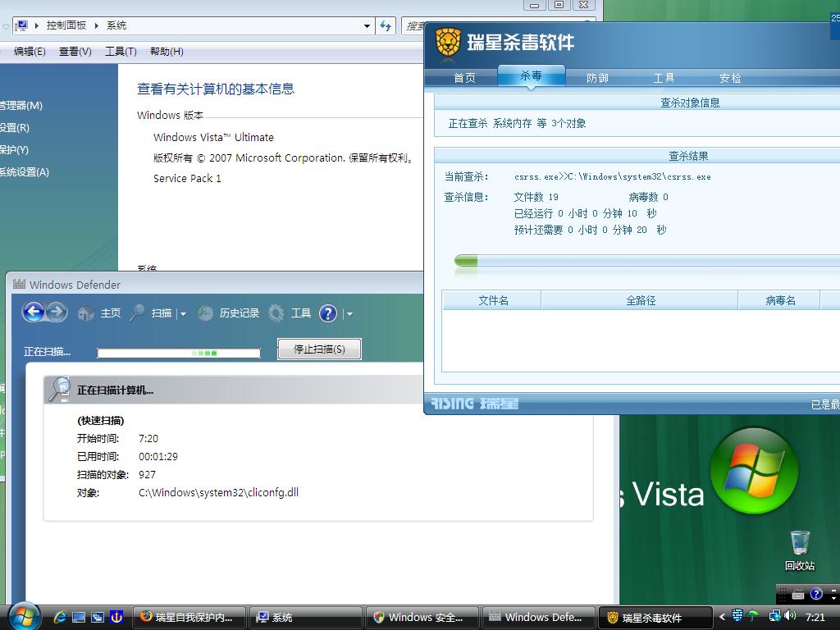Screen dimensions: 840x630
Task: Click the 病毒名 column header in Rising
Action: click(780, 300)
